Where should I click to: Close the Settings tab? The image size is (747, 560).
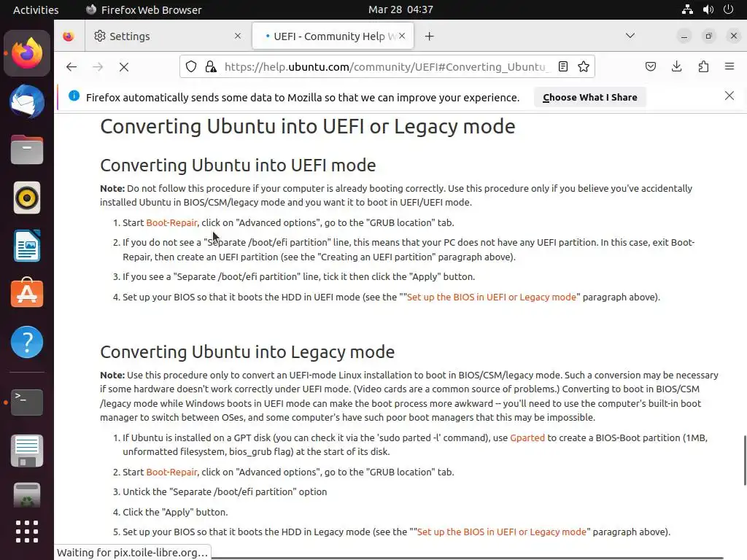tap(238, 36)
